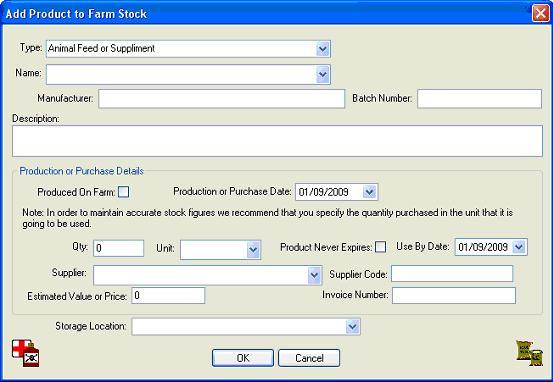Click the Estimated Value or Price field
This screenshot has width=553, height=382.
pos(168,296)
